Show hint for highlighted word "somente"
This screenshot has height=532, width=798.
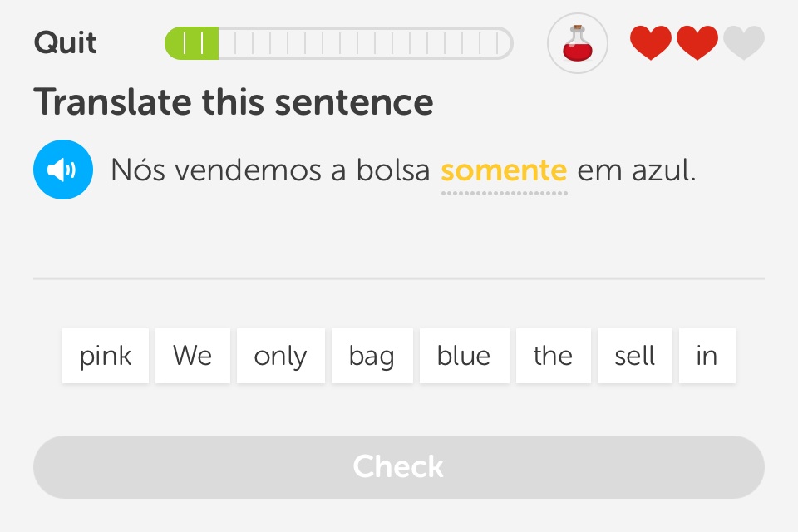tap(504, 171)
